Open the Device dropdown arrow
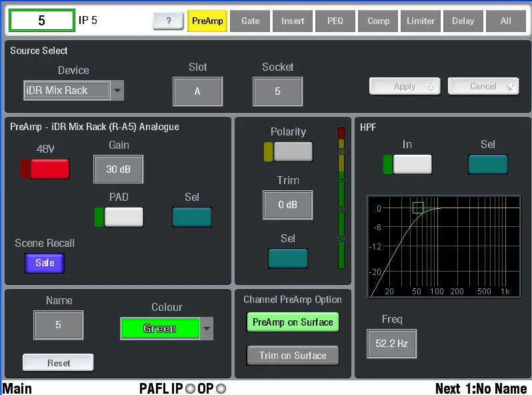Screen dimensions: 532x395 [x=117, y=90]
